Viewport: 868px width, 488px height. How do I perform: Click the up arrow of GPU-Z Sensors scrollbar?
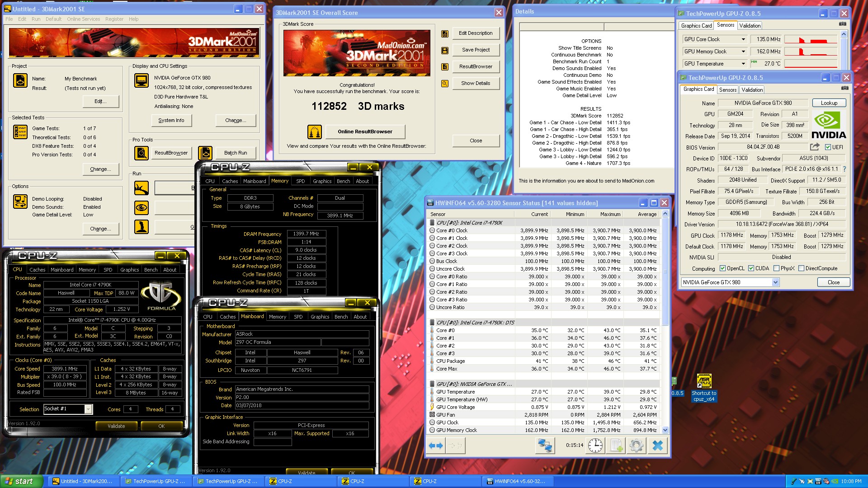click(x=844, y=34)
